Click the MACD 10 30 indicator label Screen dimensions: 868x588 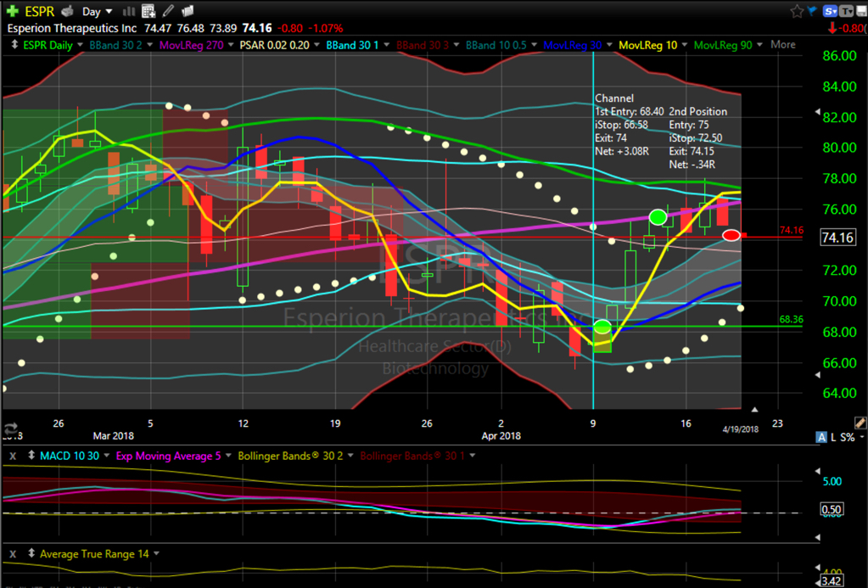tap(70, 456)
